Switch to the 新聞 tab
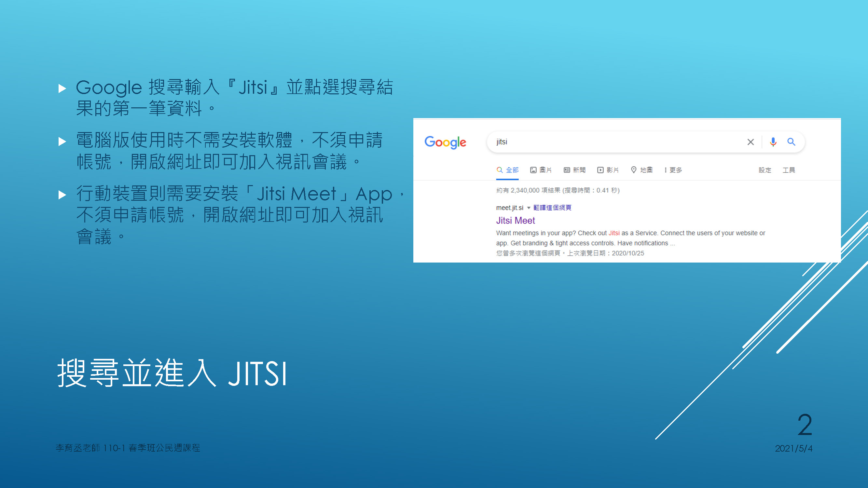This screenshot has height=488, width=868. point(574,170)
